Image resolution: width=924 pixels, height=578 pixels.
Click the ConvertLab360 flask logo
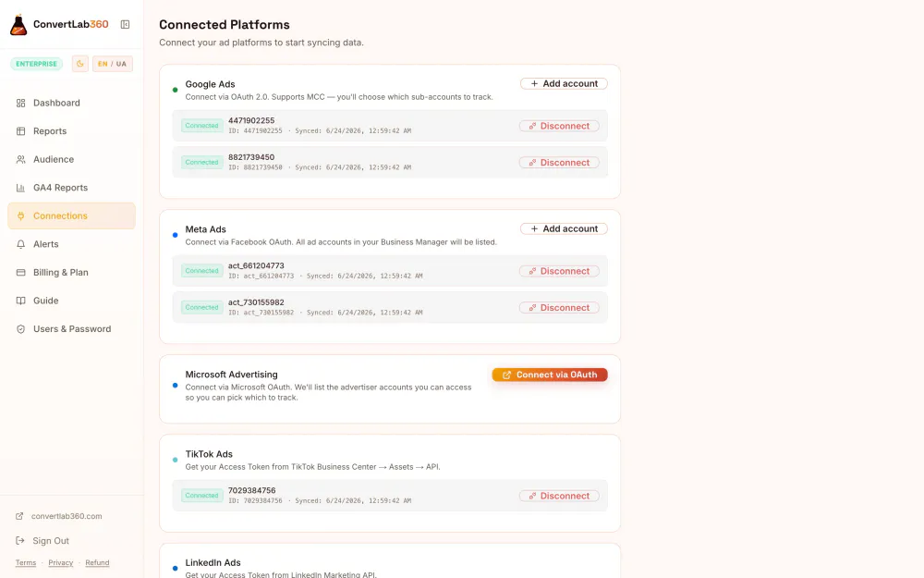tap(18, 25)
